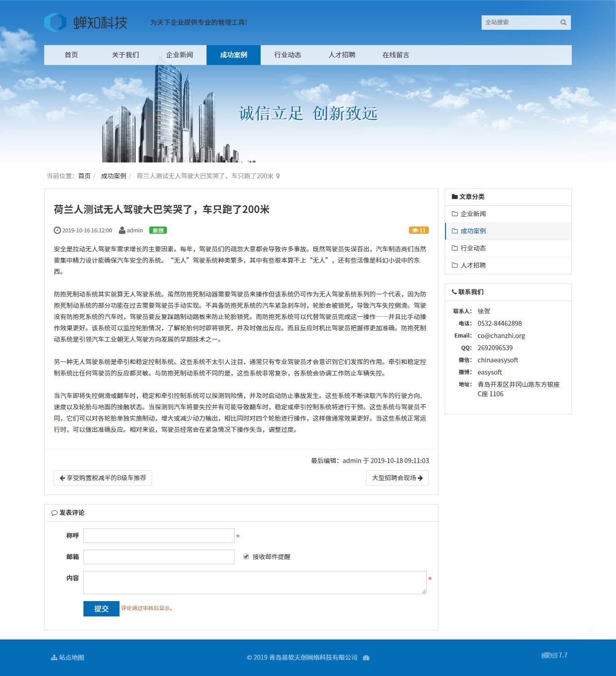Screen dimensions: 616x676
Task: Click the folder icon in 文章分类 header
Action: coord(455,197)
